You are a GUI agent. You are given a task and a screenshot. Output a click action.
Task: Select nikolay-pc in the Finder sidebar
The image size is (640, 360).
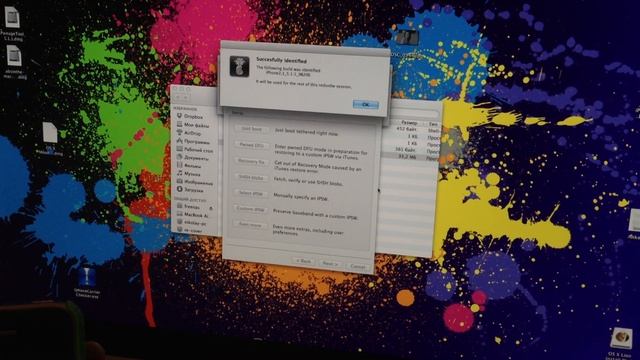coord(192,223)
